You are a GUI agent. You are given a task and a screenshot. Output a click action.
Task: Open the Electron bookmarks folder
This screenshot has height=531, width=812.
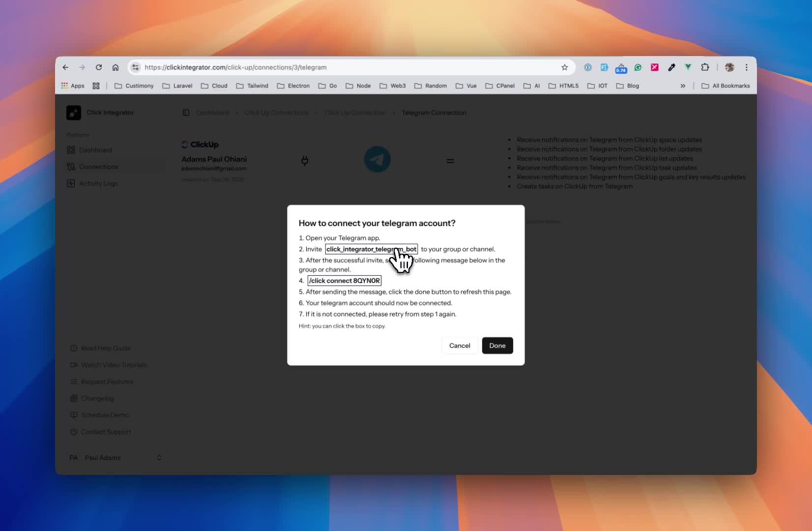[293, 86]
